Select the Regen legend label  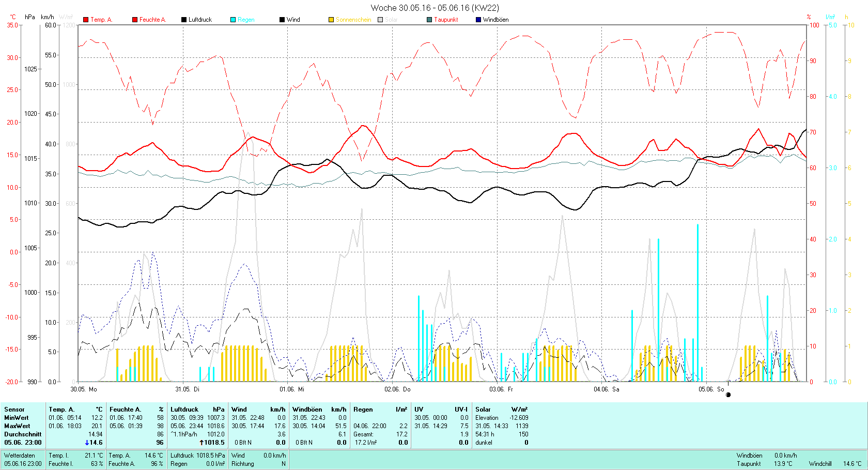click(x=246, y=20)
